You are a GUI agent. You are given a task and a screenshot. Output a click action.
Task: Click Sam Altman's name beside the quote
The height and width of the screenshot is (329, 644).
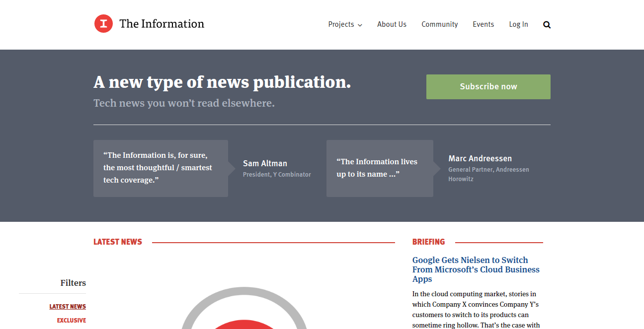pyautogui.click(x=265, y=163)
